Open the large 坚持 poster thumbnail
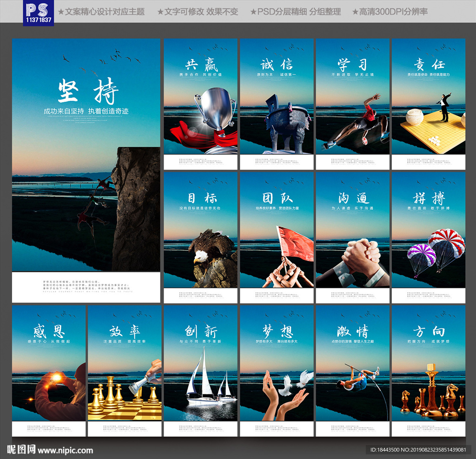The width and height of the screenshot is (476, 459). click(86, 170)
